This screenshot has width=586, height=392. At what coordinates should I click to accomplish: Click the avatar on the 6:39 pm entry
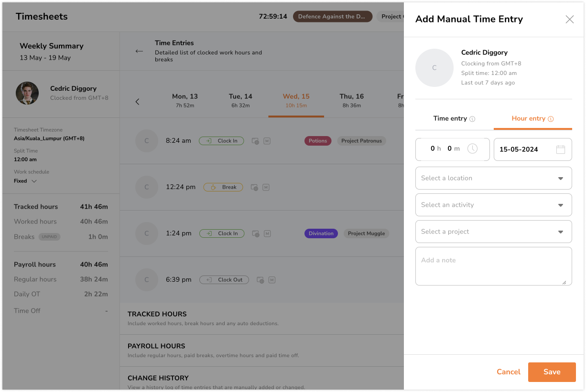(147, 280)
